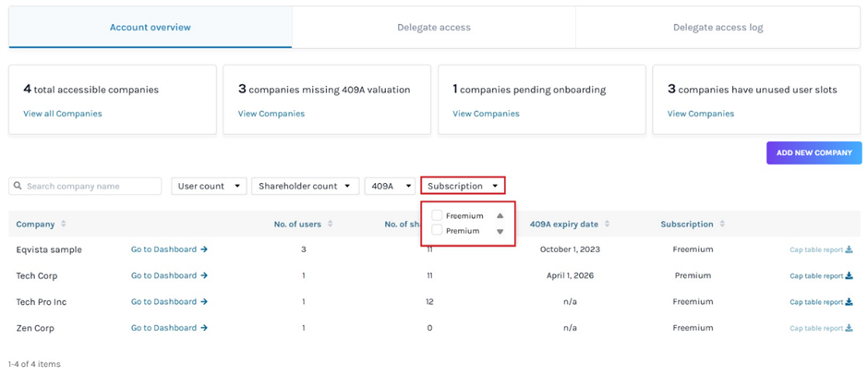The height and width of the screenshot is (377, 868).
Task: Check the Premium filter checkbox
Action: coord(438,231)
